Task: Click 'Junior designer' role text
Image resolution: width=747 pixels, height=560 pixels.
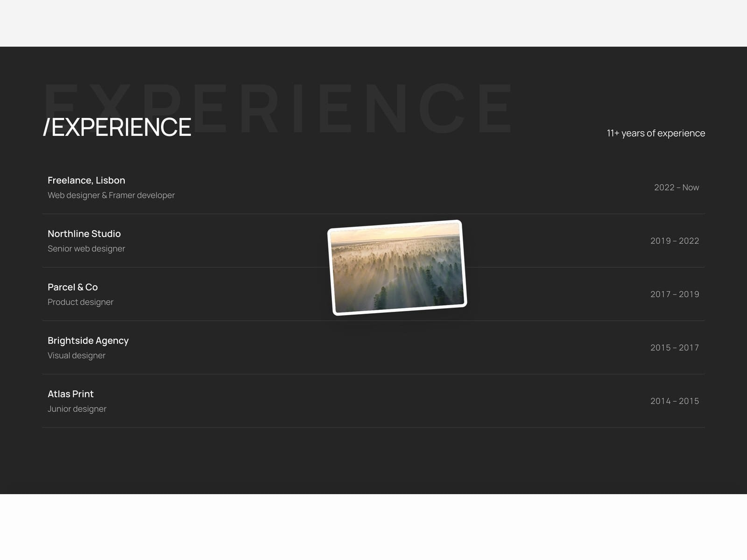Action: (x=77, y=409)
